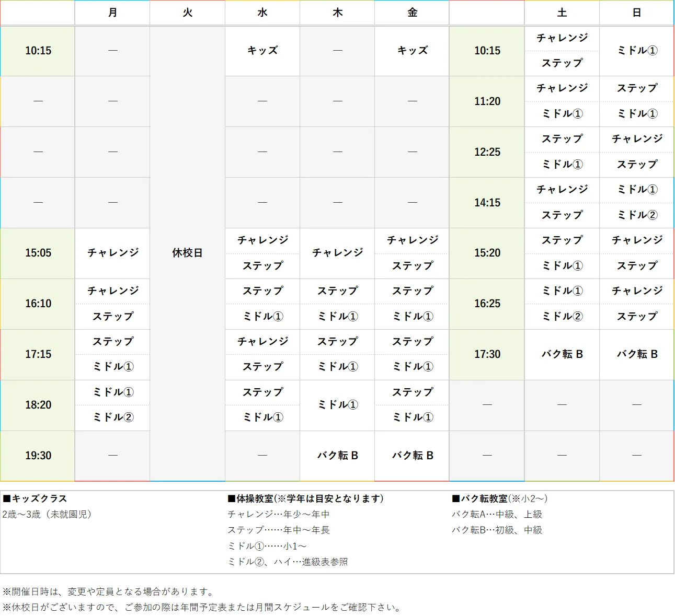Select チャレンジ at 12:25 on 日曜日

coord(636,139)
